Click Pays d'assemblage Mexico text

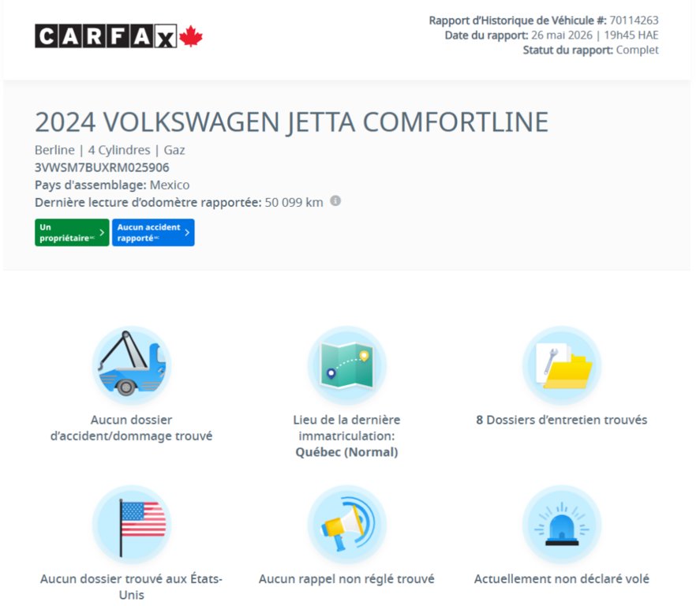[112, 185]
